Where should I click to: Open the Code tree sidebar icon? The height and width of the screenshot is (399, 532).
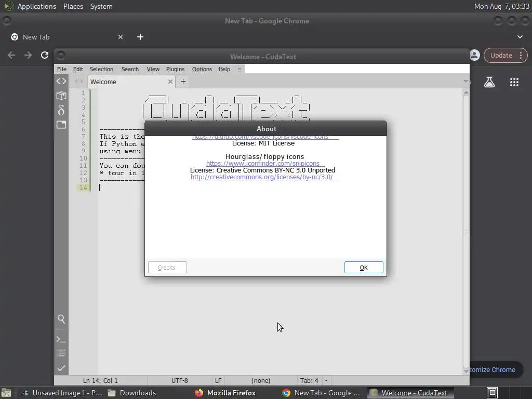[x=61, y=81]
